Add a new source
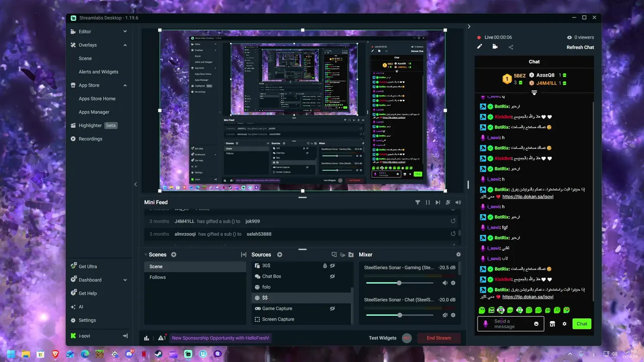 point(280,255)
